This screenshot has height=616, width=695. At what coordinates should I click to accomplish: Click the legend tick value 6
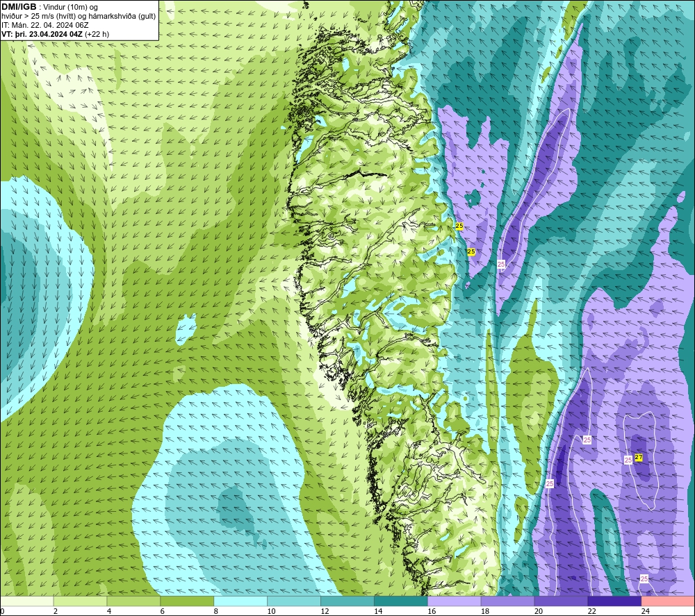[162, 611]
